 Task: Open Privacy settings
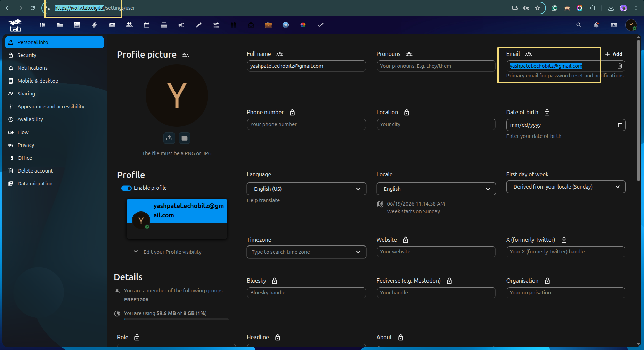[x=55, y=145]
